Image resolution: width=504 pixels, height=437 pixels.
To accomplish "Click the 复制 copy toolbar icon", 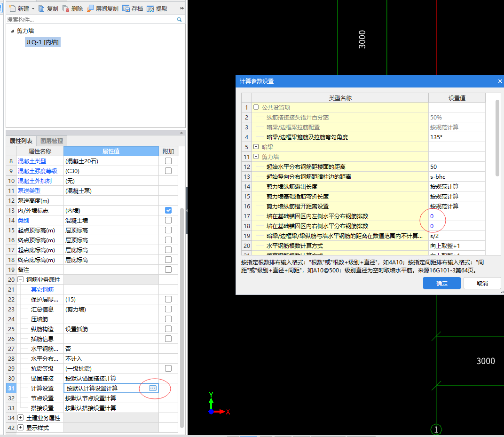I will pos(41,8).
